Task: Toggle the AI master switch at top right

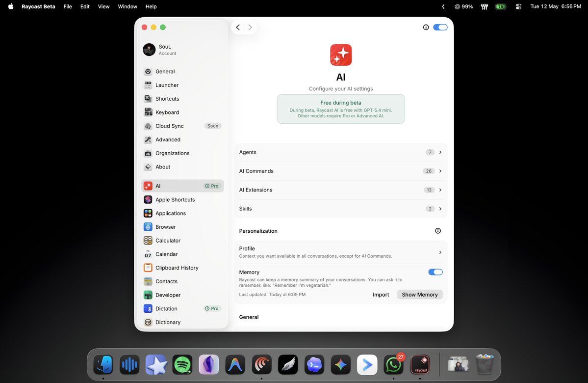Action: click(440, 27)
